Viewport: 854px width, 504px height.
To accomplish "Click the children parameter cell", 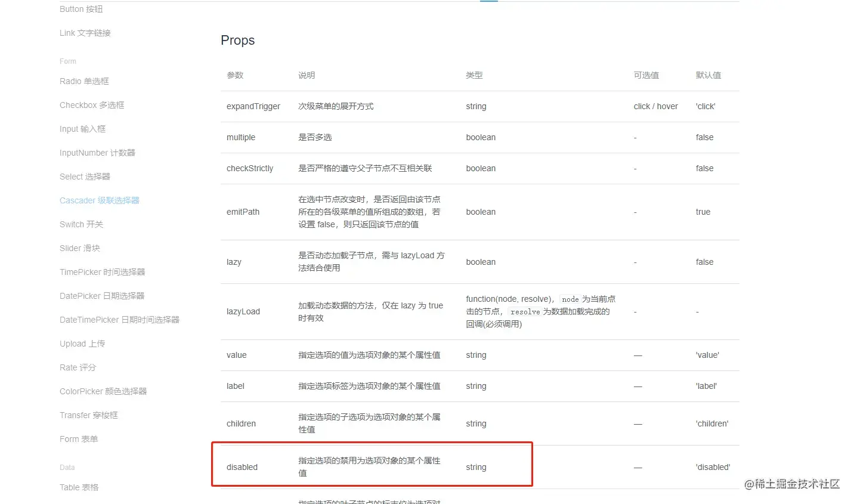I will pyautogui.click(x=241, y=423).
